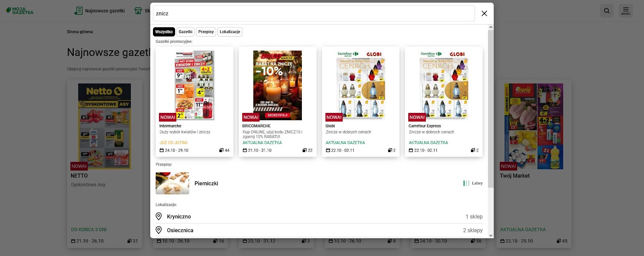644x256 pixels.
Task: Open Pierniczki recipe thumbnail
Action: pos(172,183)
